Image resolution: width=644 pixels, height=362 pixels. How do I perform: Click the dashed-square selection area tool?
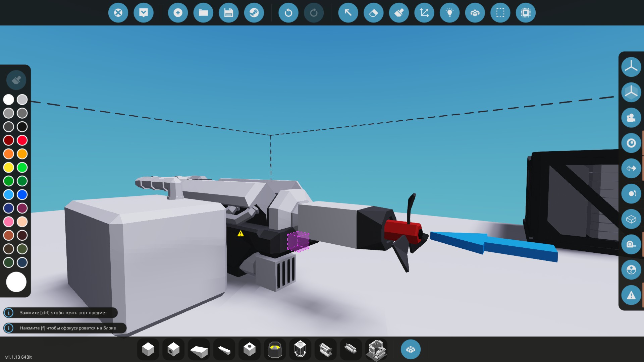(x=500, y=13)
